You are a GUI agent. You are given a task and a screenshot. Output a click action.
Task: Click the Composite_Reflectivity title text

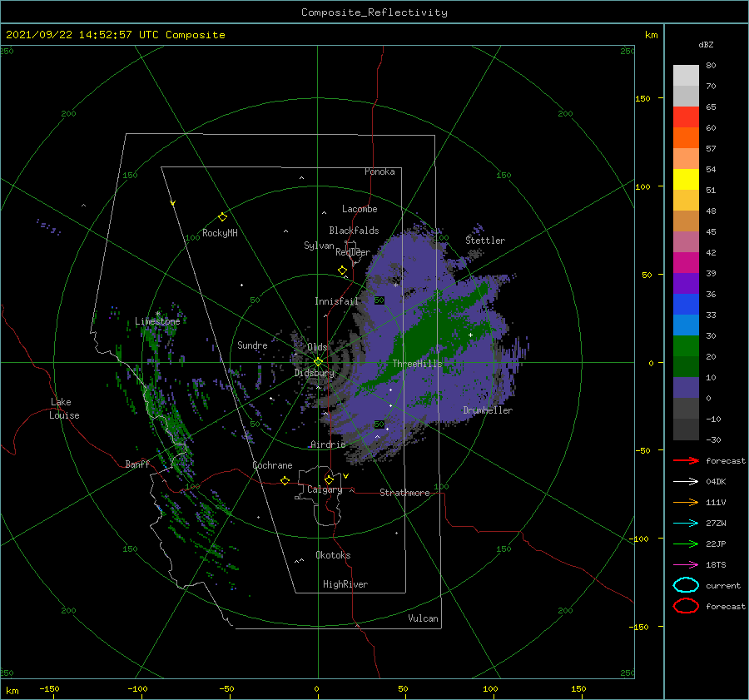(374, 12)
